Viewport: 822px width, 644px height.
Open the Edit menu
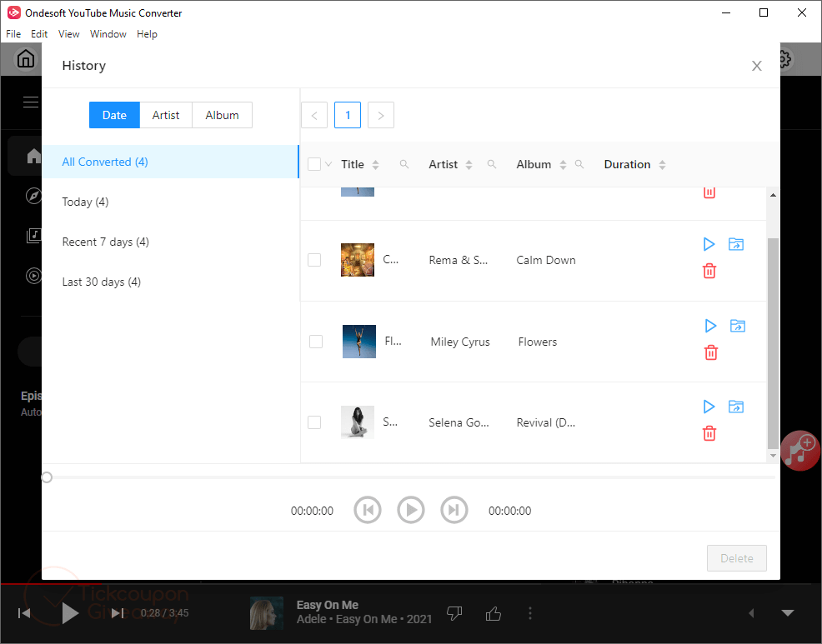click(x=39, y=34)
